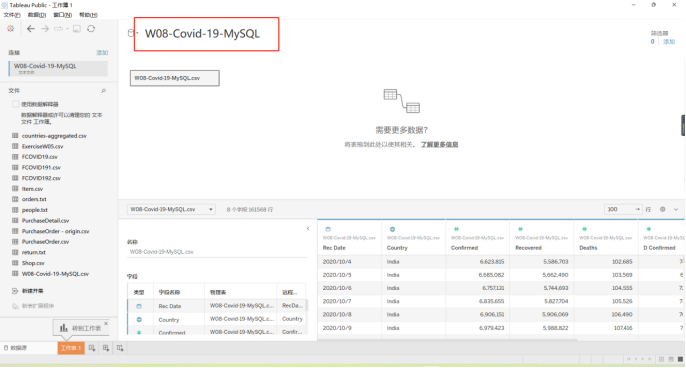Click the Confirmed column number type icon

pos(456,229)
